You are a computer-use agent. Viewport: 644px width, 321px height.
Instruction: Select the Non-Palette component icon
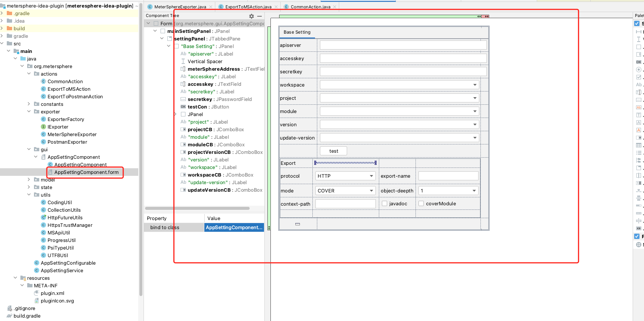(x=639, y=245)
